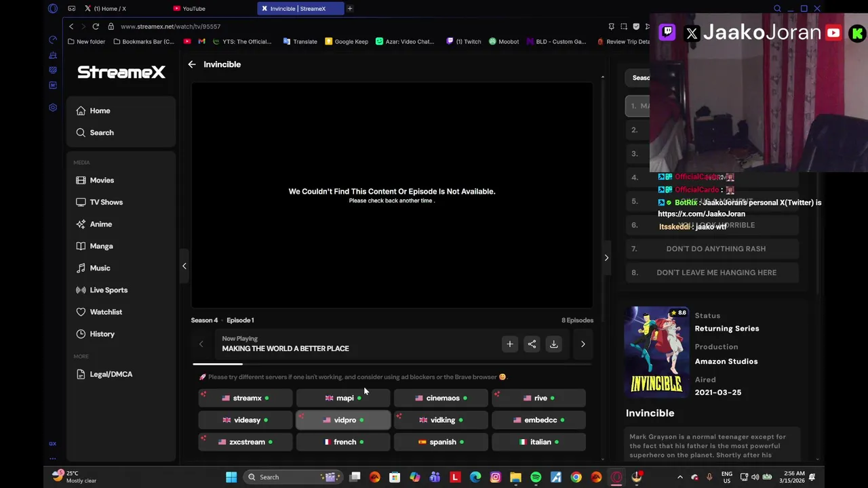Select the mapi server
This screenshot has height=488, width=868.
(343, 399)
